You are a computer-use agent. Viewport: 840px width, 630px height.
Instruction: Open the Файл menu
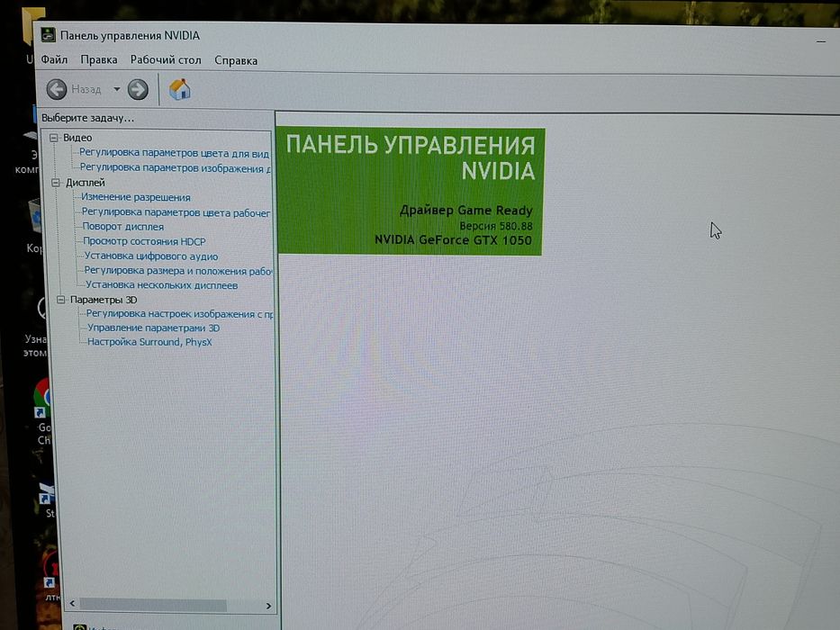[x=54, y=59]
